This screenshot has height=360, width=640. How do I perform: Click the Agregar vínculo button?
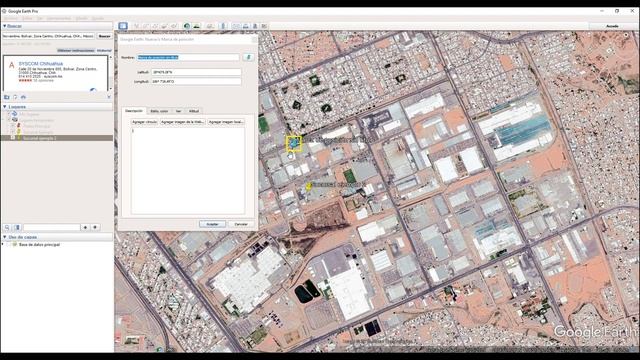click(144, 122)
